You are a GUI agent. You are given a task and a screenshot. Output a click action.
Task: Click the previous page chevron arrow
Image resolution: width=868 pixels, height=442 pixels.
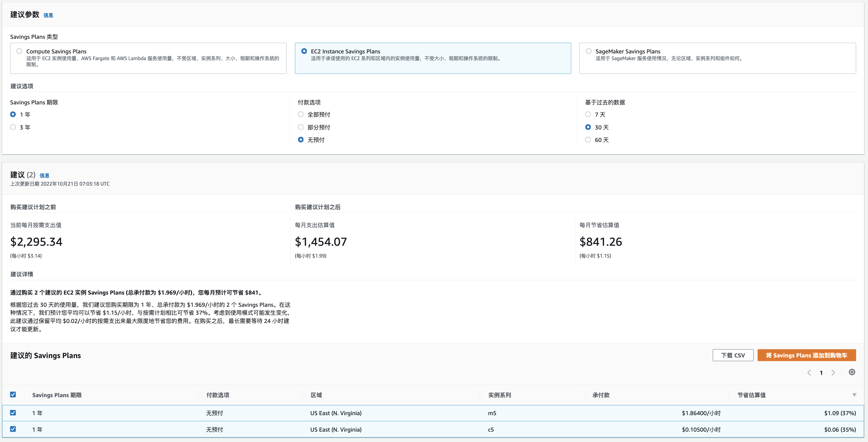809,372
